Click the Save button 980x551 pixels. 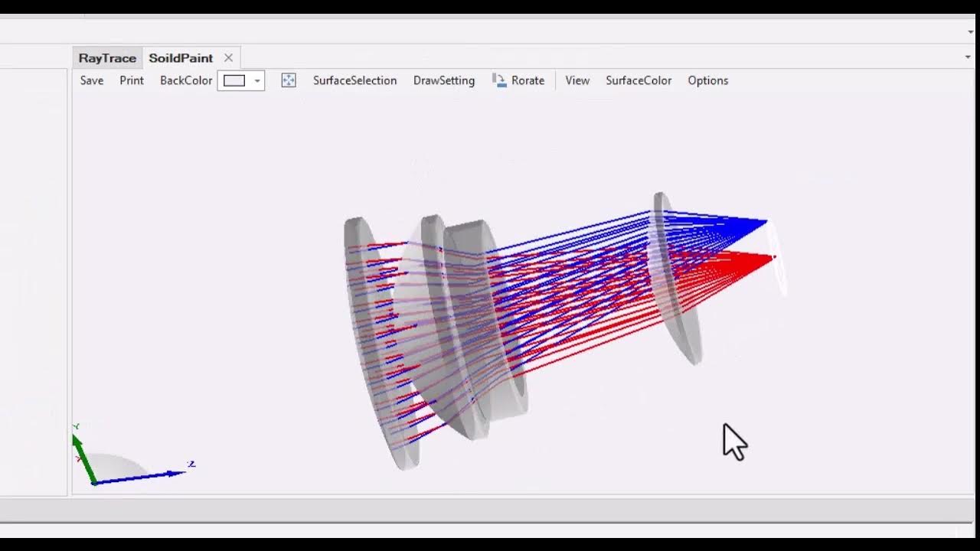(x=90, y=80)
